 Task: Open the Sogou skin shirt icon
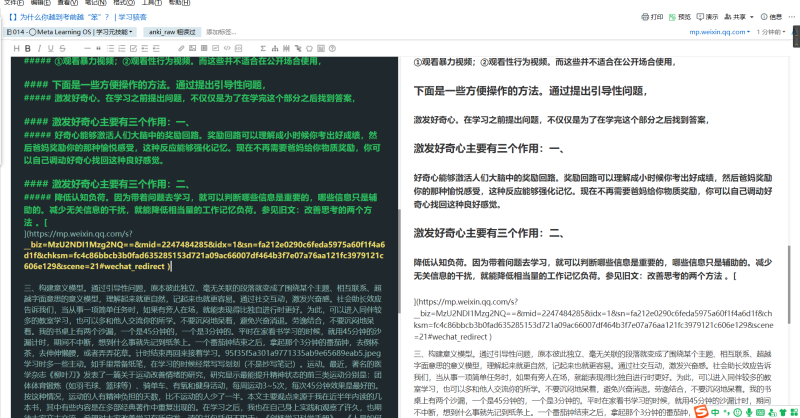[x=783, y=412]
